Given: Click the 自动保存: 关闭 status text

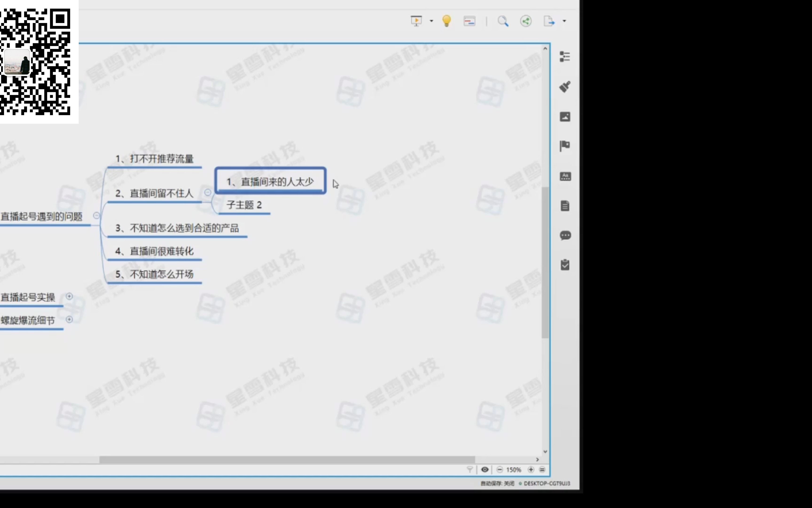Looking at the screenshot, I should 497,484.
